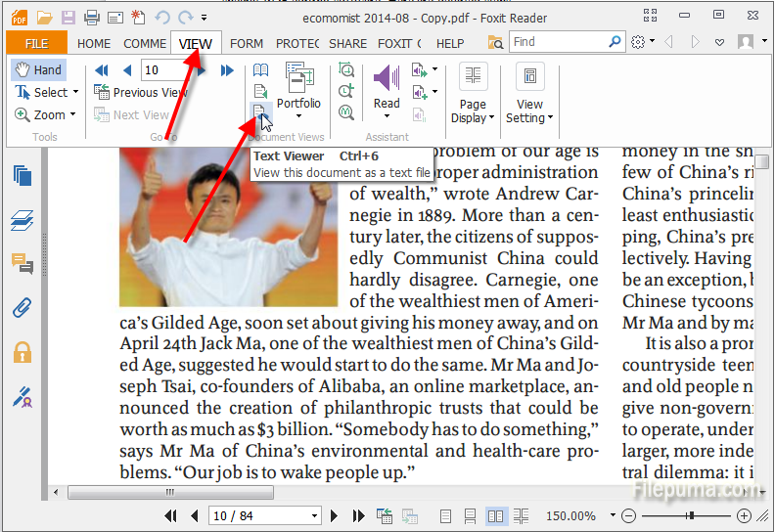Viewport: 775px width, 532px height.
Task: Click the Read aloud speaker icon
Action: [x=386, y=77]
